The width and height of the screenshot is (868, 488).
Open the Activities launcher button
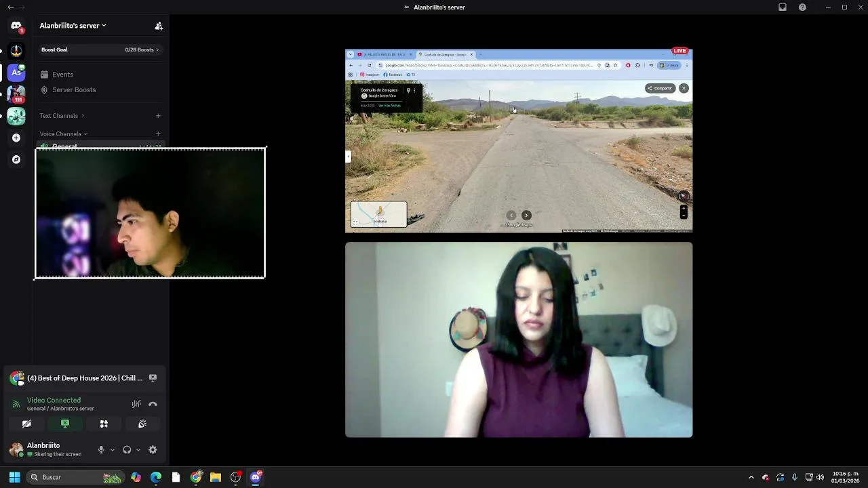pos(104,424)
